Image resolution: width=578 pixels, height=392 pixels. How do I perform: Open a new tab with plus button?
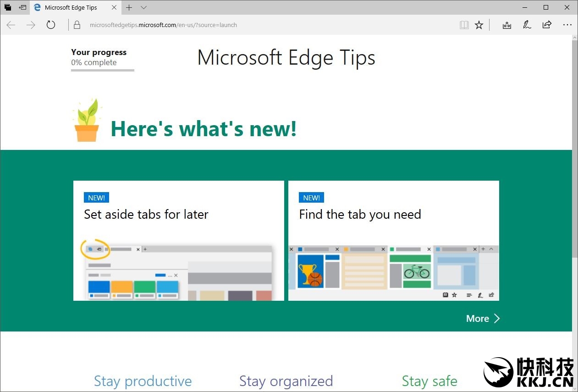[129, 7]
